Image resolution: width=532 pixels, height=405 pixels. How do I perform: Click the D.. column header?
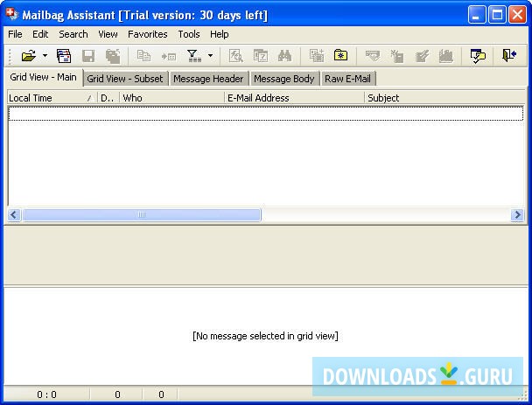click(x=108, y=98)
